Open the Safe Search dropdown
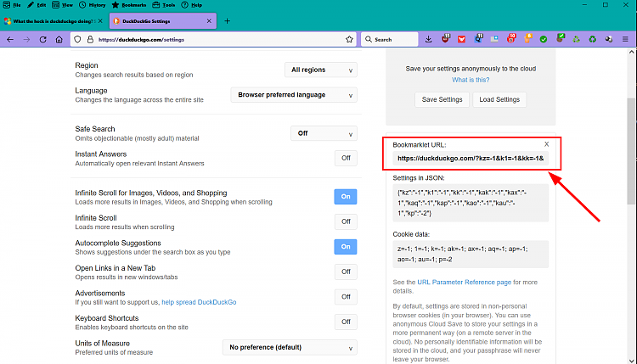This screenshot has height=364, width=637. [x=324, y=133]
